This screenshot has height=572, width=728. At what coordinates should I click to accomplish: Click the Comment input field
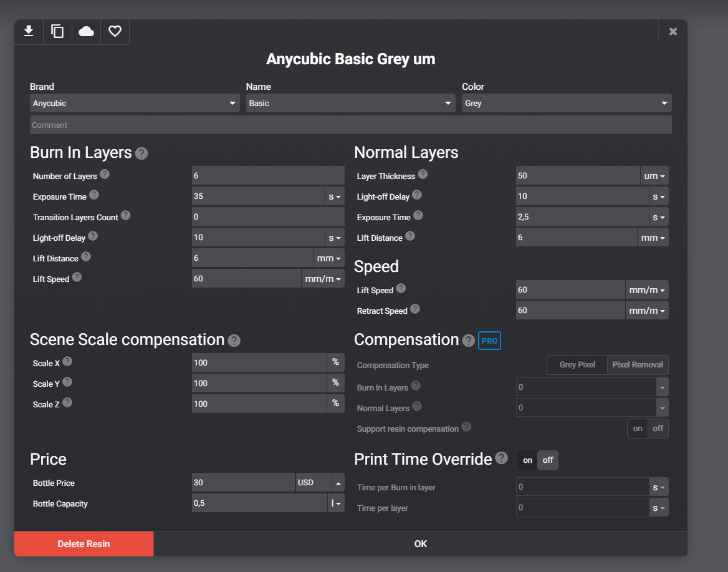coord(350,125)
